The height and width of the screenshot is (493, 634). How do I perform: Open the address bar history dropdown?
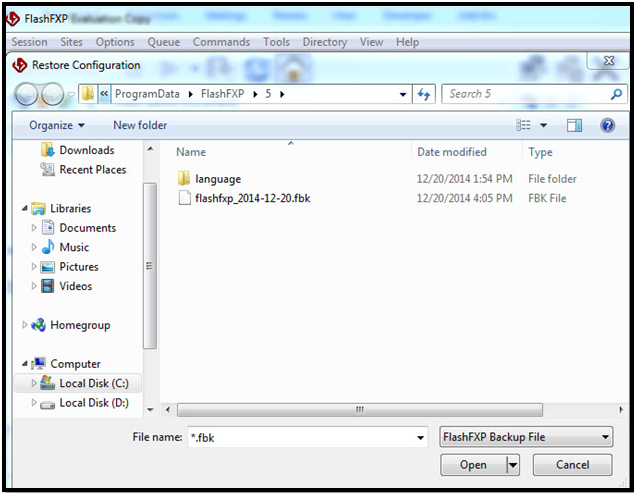point(403,95)
